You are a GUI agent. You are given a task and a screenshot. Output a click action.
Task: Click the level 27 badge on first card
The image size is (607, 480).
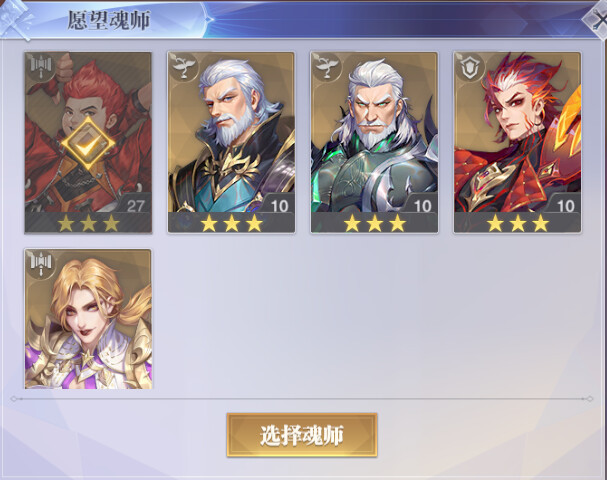point(135,206)
